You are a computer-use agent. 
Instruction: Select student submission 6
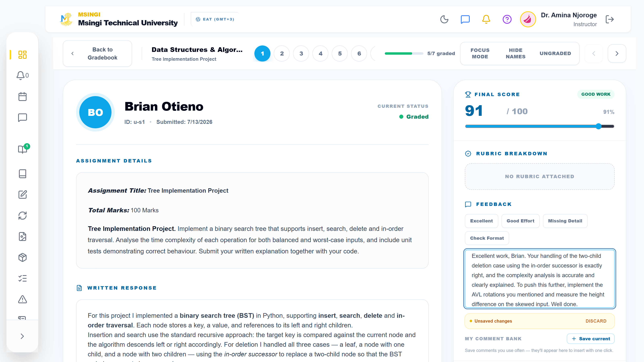point(359,53)
